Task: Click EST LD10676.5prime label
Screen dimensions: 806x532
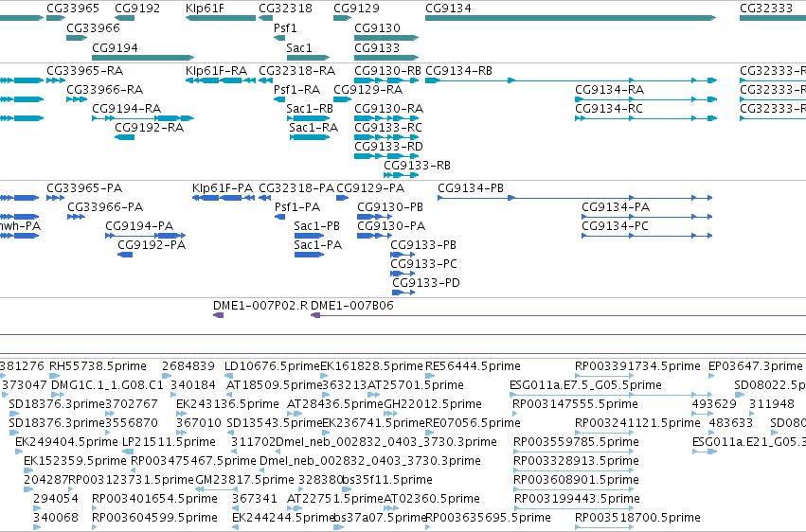Action: pyautogui.click(x=273, y=366)
